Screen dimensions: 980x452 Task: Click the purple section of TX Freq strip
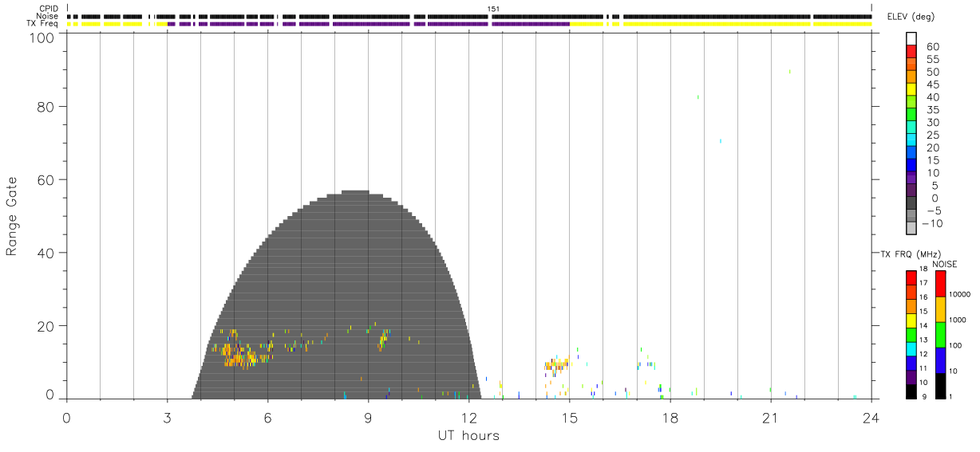[x=367, y=24]
